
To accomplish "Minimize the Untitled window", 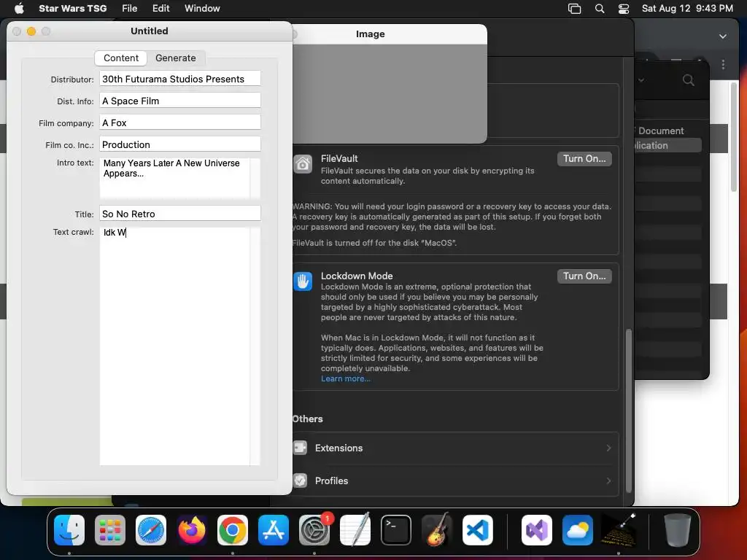I will tap(31, 31).
